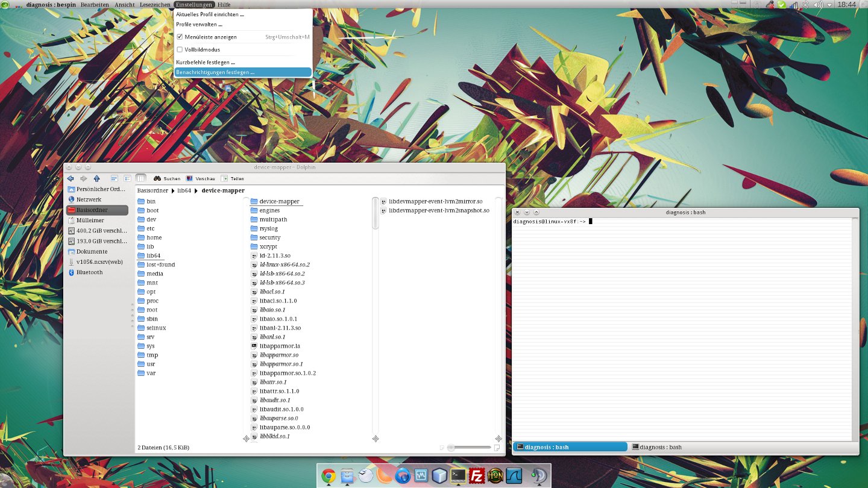Viewport: 868px width, 488px height.
Task: Select Benachrichtigungen festlegen menu entry
Action: pos(243,72)
